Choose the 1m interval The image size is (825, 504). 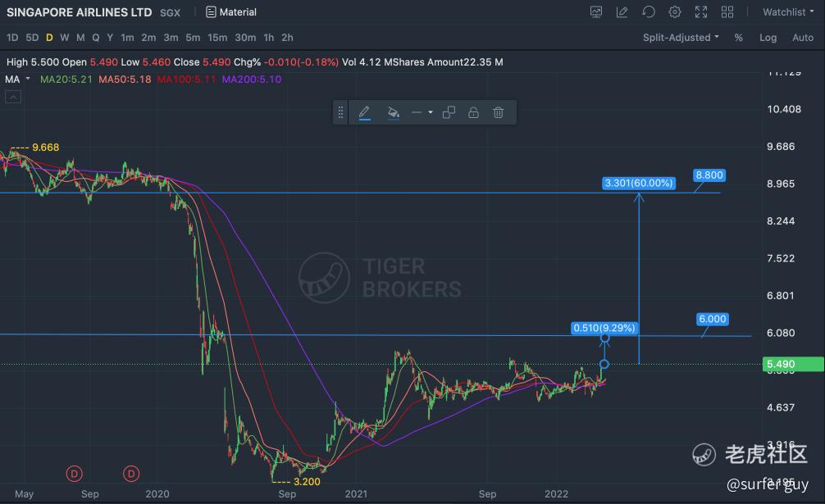(x=127, y=38)
